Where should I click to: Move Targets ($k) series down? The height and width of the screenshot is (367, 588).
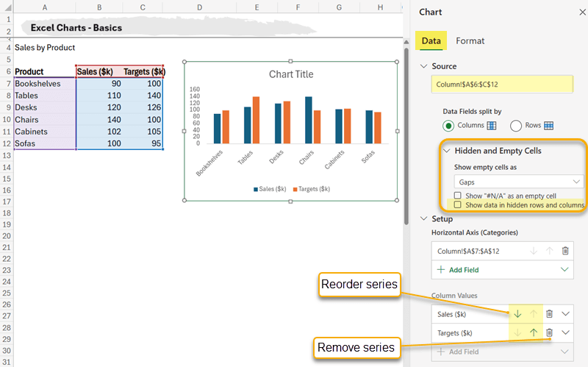tap(517, 332)
